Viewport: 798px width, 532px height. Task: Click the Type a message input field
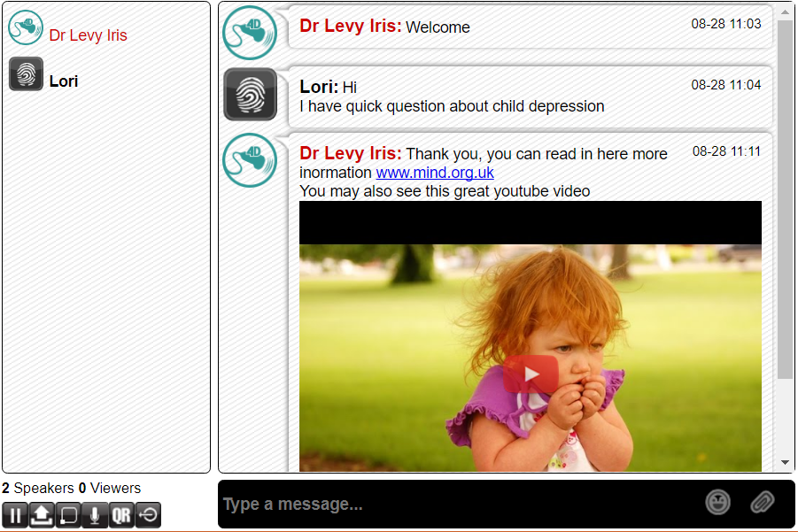coord(458,504)
